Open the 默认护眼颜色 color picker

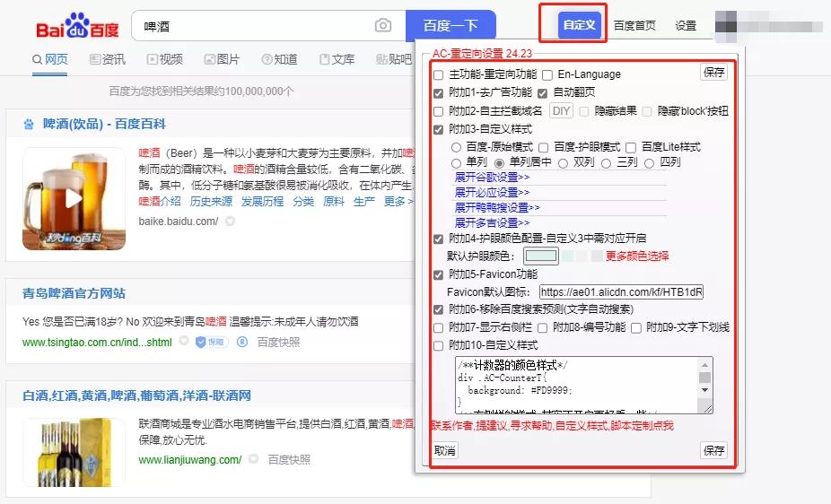point(540,256)
